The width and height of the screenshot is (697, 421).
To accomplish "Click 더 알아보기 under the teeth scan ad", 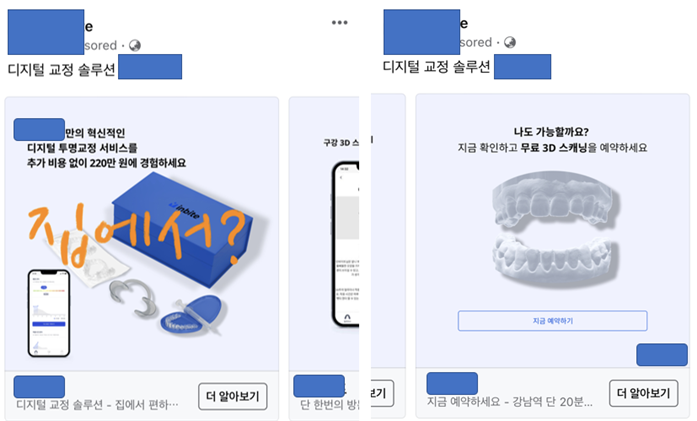I will click(x=644, y=393).
